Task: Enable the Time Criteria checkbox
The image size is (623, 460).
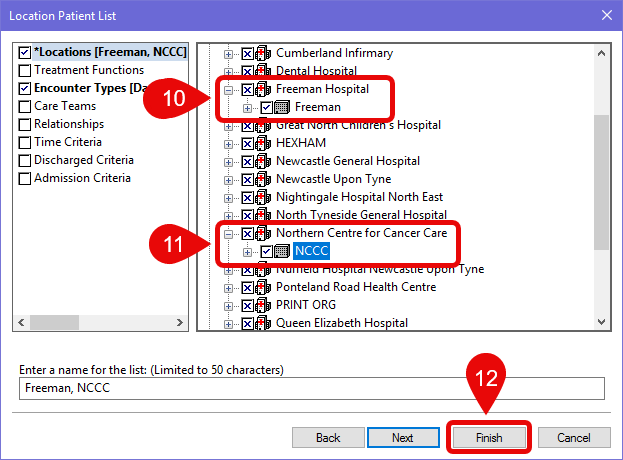Action: [25, 142]
